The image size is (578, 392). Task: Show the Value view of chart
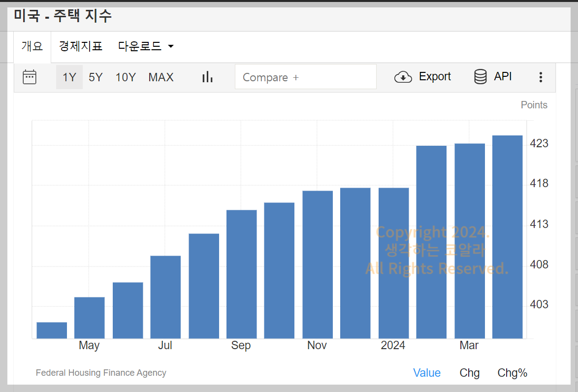[426, 373]
